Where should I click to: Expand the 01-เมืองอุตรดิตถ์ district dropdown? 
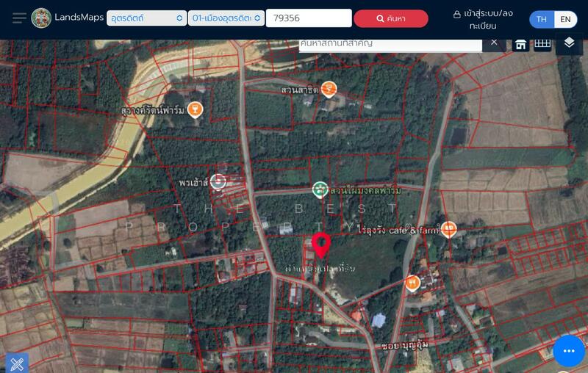point(226,18)
